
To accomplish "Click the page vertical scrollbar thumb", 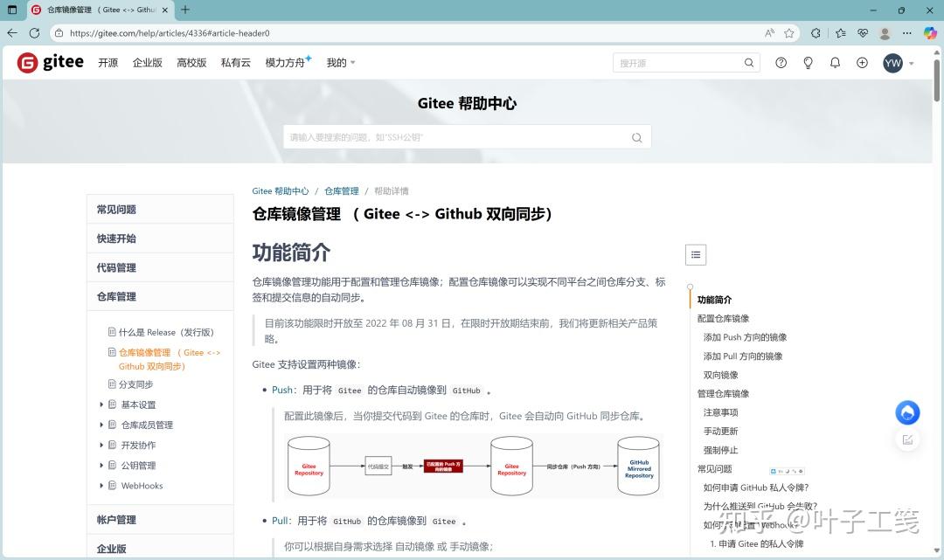I will coord(937,79).
